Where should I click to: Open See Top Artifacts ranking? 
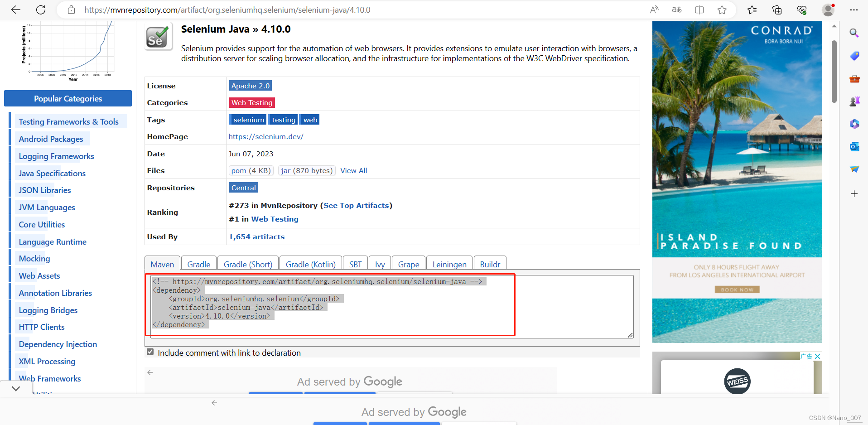(x=357, y=205)
